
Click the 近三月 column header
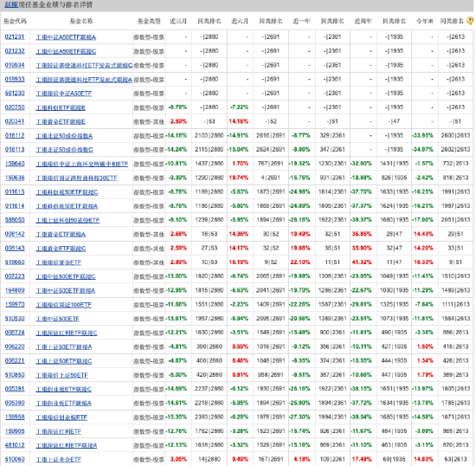[178, 21]
